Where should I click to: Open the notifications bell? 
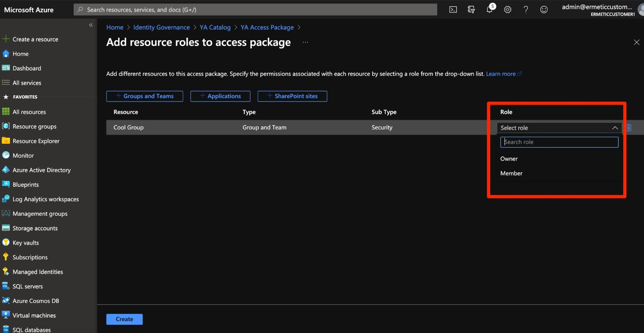coord(489,9)
